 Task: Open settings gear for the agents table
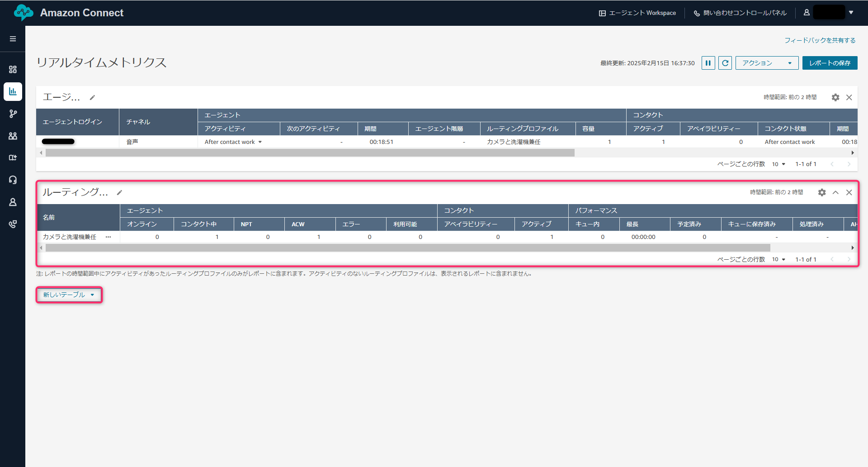point(835,97)
